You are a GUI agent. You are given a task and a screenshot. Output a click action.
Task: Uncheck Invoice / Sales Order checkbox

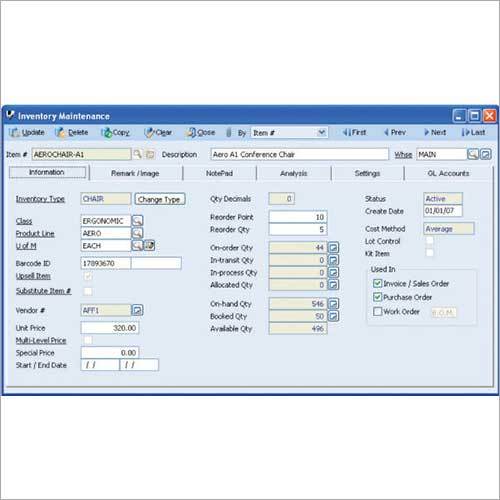[x=377, y=284]
